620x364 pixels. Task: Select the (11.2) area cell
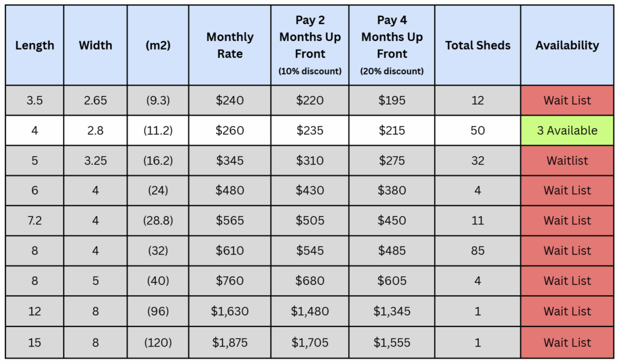coord(157,131)
